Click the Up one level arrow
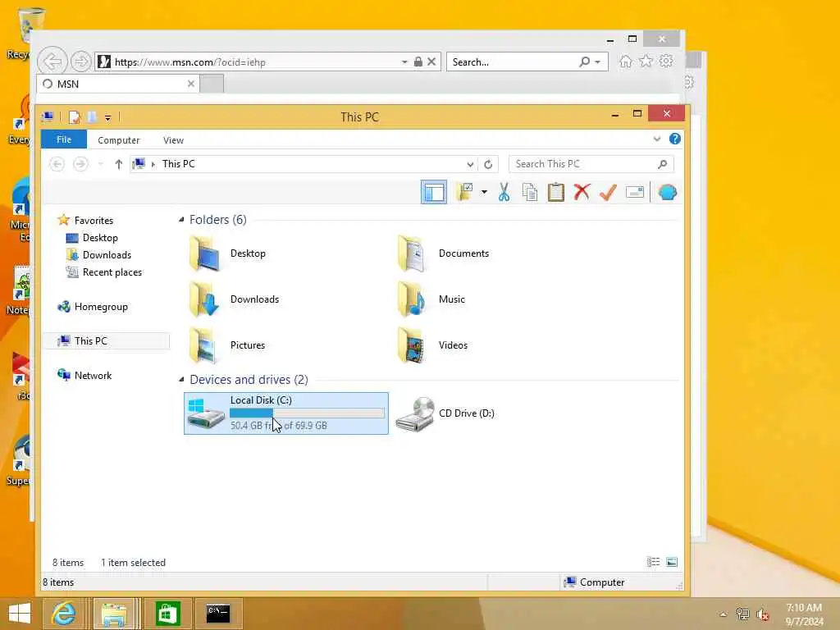 coord(118,164)
